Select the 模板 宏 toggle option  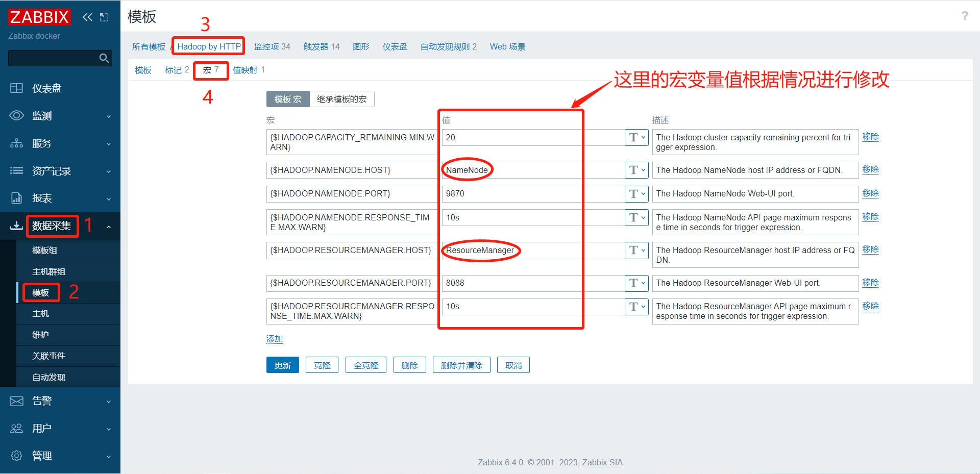tap(288, 99)
